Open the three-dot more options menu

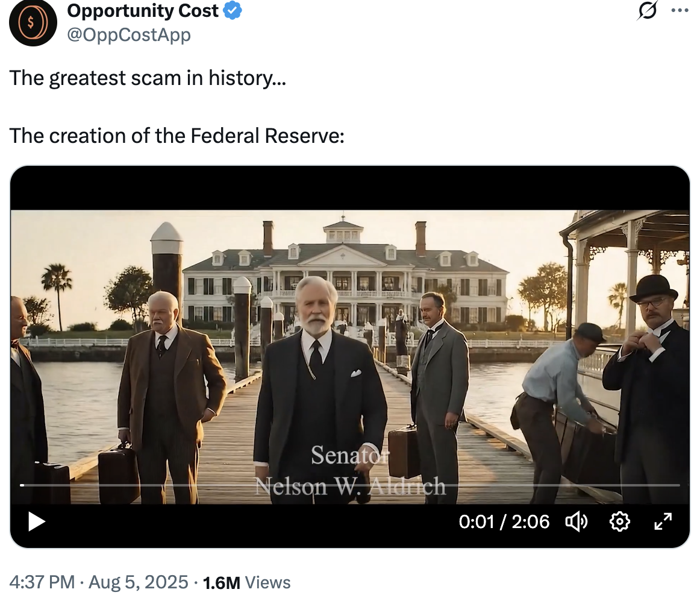point(680,11)
